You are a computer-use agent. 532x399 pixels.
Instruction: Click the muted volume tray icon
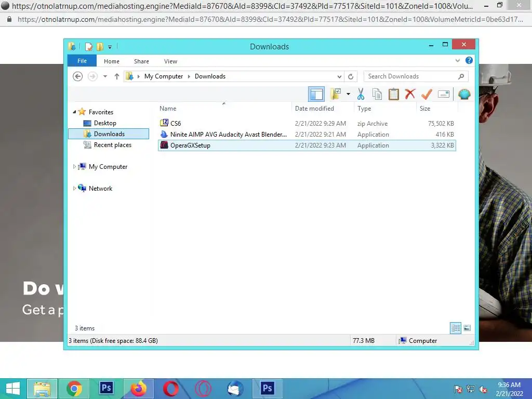pyautogui.click(x=483, y=390)
